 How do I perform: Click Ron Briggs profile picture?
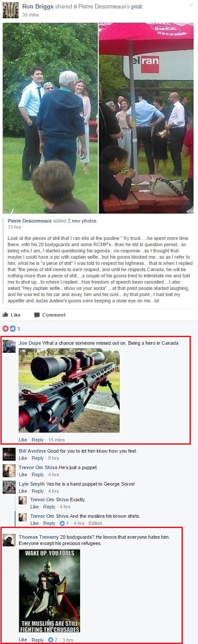click(x=11, y=10)
